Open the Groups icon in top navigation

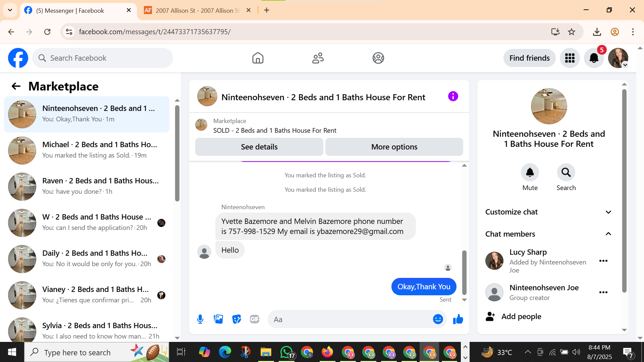(x=378, y=58)
